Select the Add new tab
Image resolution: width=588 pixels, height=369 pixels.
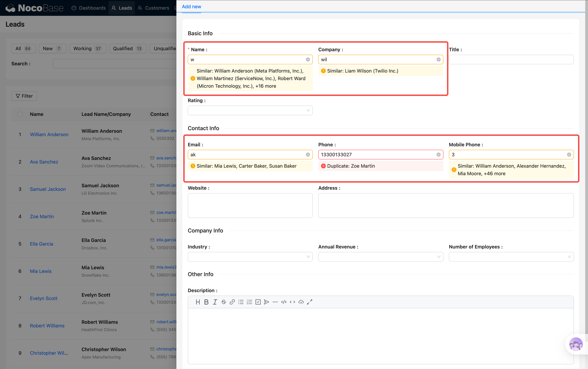(191, 7)
